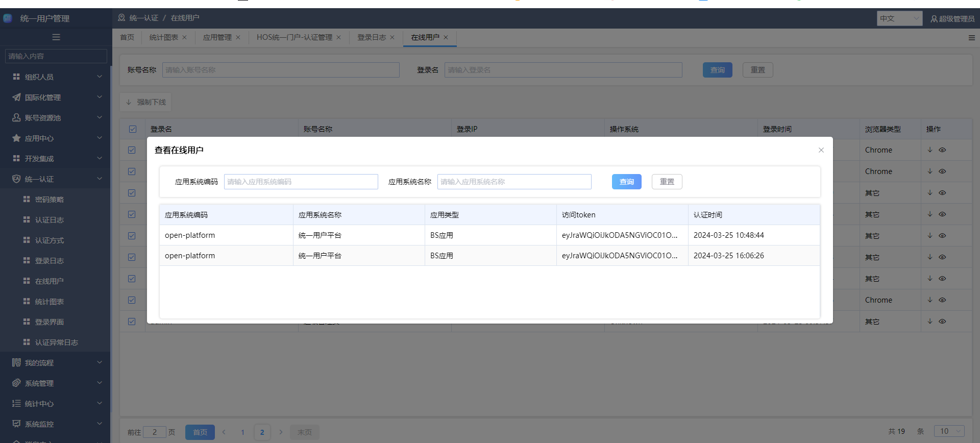The width and height of the screenshot is (980, 443).
Task: Focus the sidebar 请输入内容 search box
Action: [56, 56]
